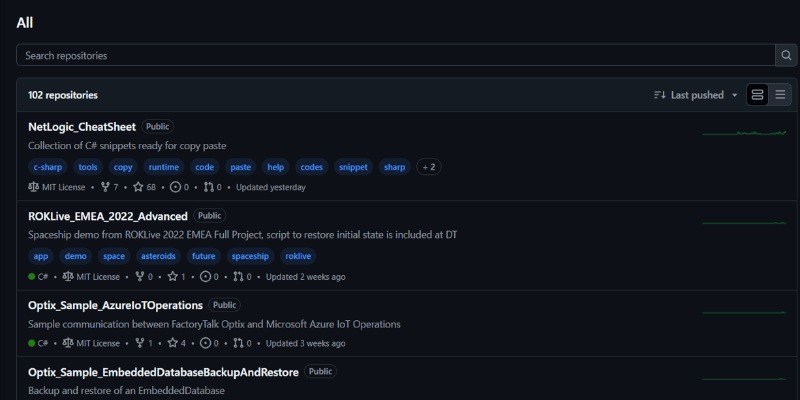Click fork icon for ROKLive_EMEA_2022_Advanced
The height and width of the screenshot is (400, 800).
[x=139, y=277]
